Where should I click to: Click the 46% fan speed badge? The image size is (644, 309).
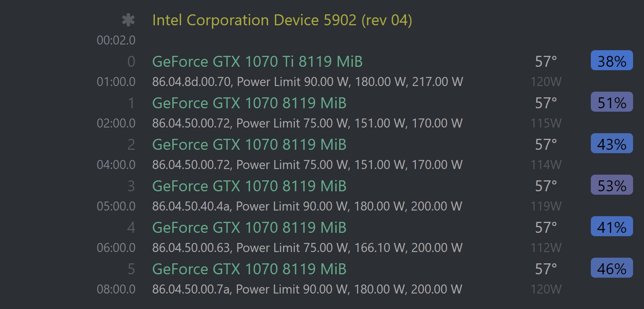pos(612,268)
